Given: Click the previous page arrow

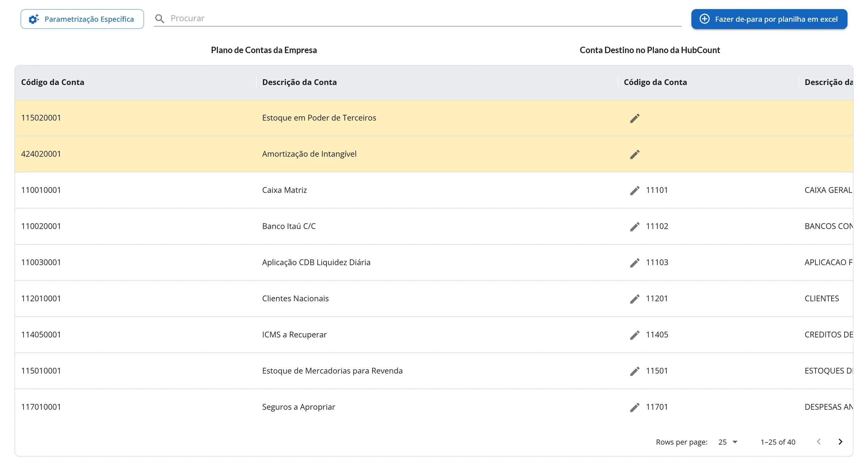Looking at the screenshot, I should (819, 442).
